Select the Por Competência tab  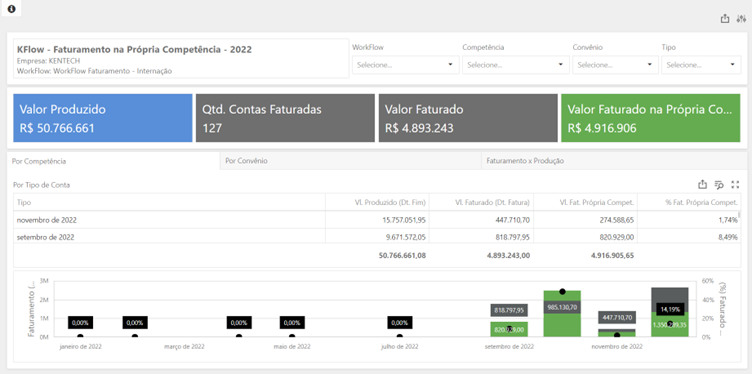click(x=113, y=161)
